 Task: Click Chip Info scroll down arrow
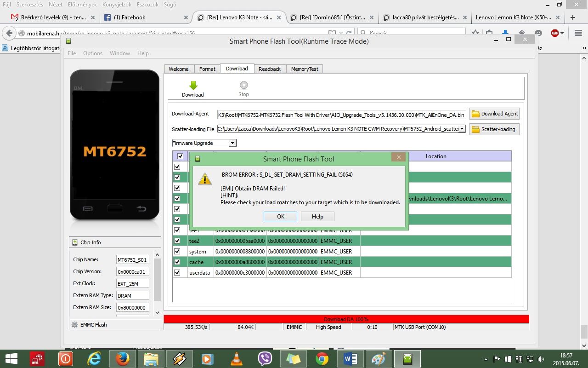(x=158, y=312)
